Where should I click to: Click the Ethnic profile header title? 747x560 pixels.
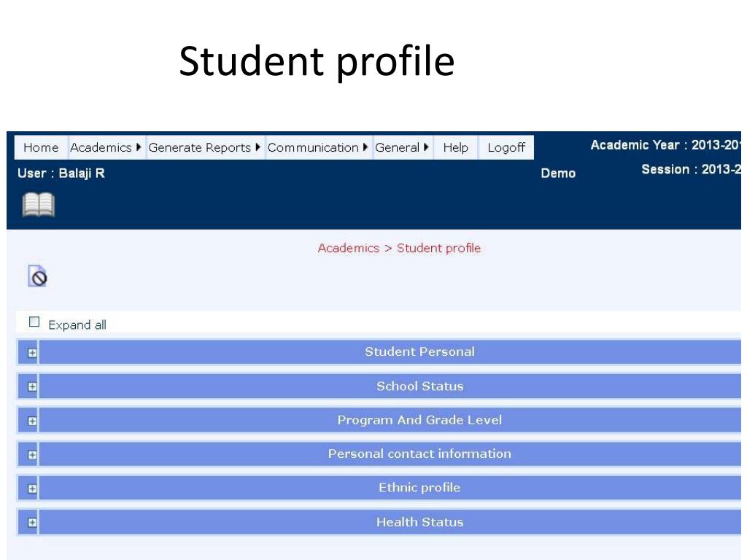coord(419,488)
